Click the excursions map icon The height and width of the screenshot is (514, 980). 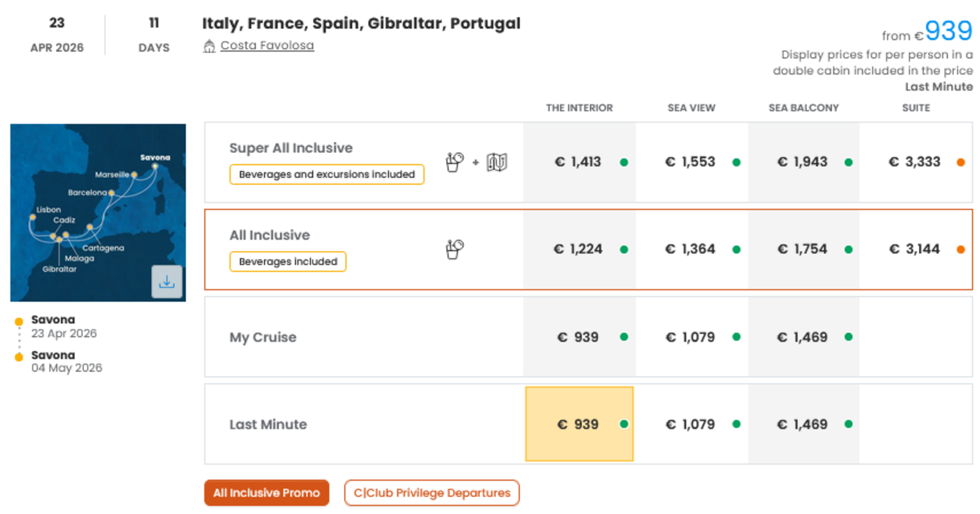pyautogui.click(x=497, y=162)
